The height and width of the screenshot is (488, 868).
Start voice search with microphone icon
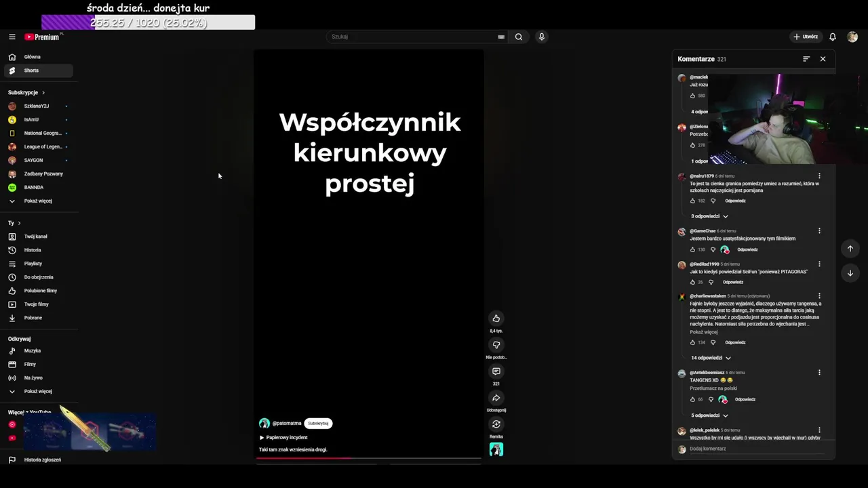(541, 37)
